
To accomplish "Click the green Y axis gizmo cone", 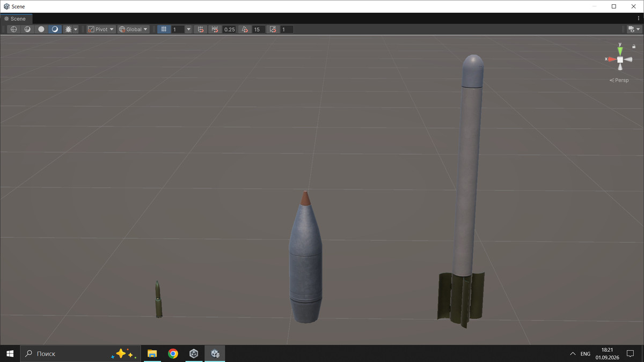I will (x=620, y=51).
